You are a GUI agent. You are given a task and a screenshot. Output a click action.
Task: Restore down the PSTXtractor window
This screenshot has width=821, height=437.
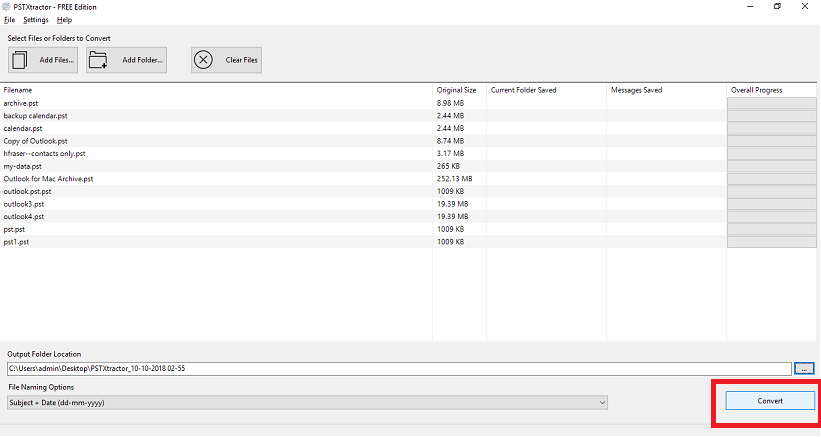click(x=778, y=6)
